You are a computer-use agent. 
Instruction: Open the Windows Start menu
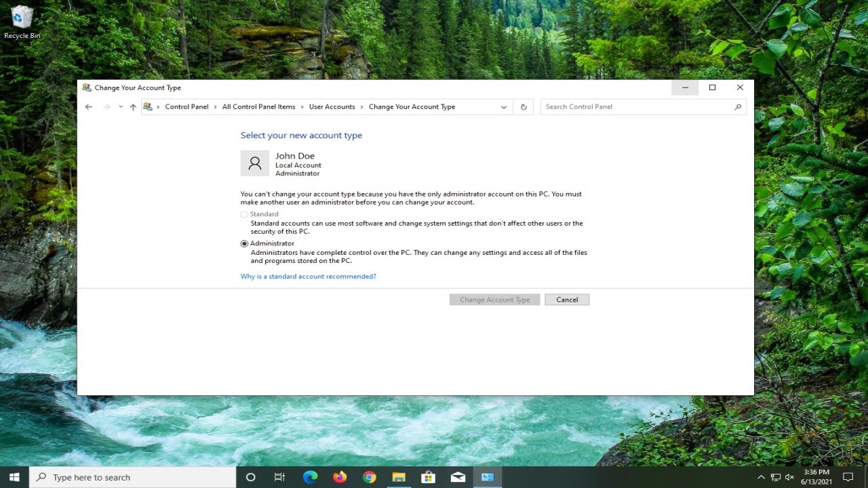pyautogui.click(x=14, y=477)
